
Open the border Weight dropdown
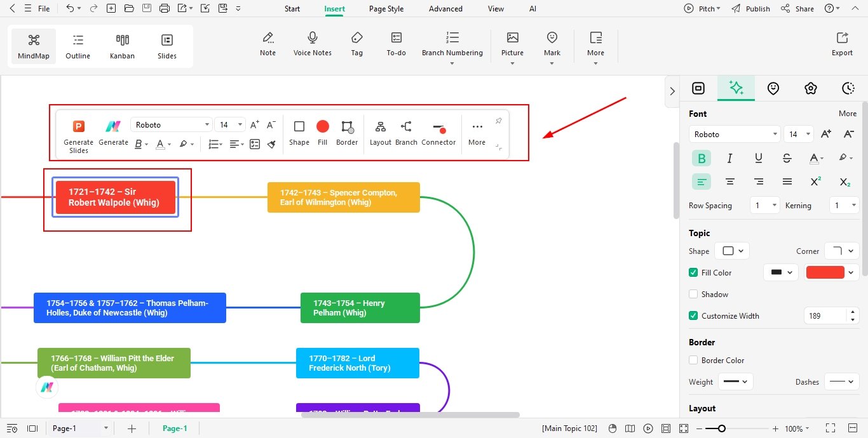click(736, 382)
